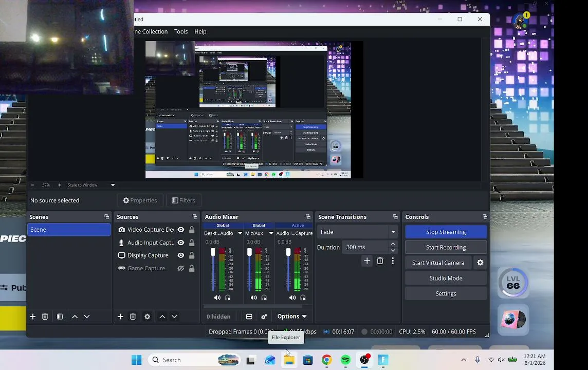Image resolution: width=588 pixels, height=370 pixels.
Task: Open the Scene Collection menu
Action: (151, 31)
